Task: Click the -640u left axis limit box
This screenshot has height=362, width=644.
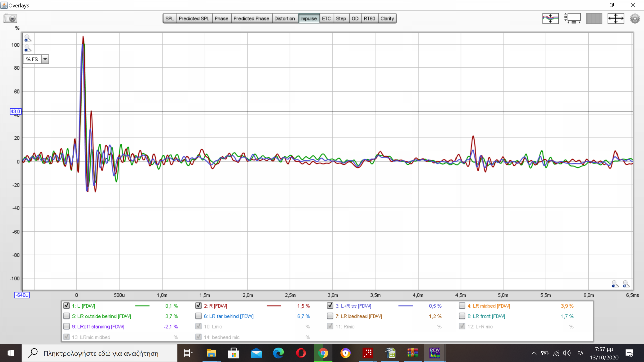Action: 22,295
